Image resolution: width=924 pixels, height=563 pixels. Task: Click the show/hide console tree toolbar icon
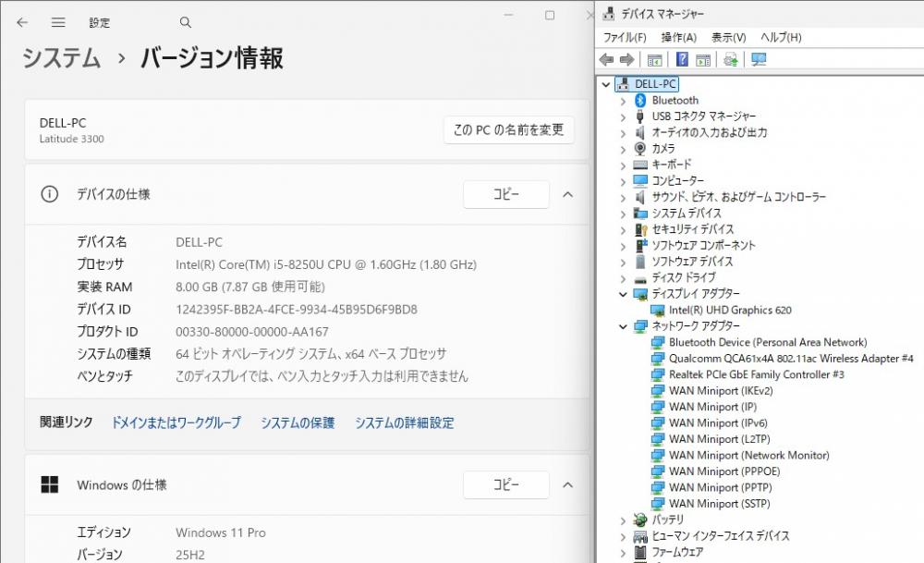point(655,59)
